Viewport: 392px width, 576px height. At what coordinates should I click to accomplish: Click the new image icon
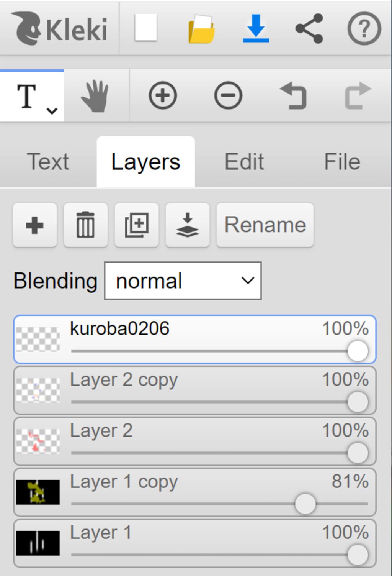click(x=146, y=28)
